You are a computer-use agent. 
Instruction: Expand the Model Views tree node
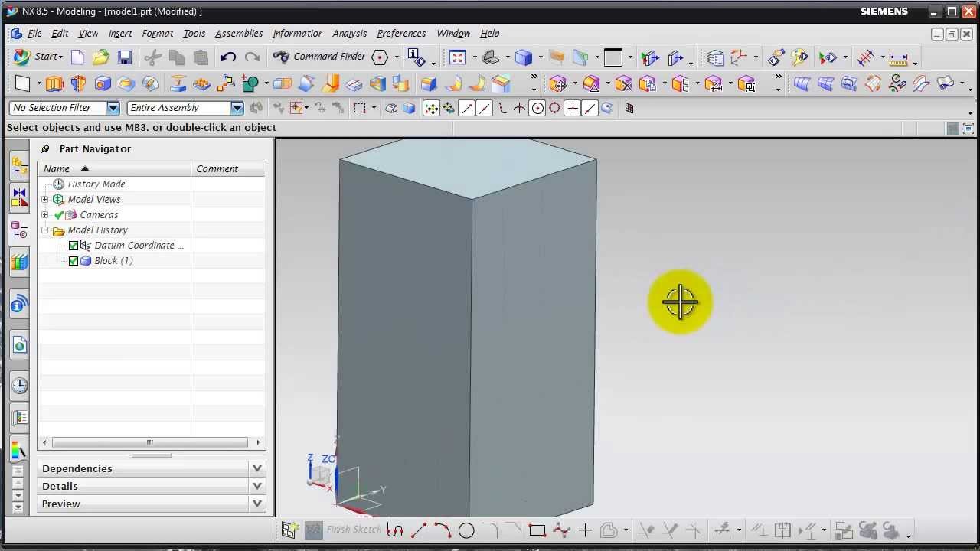[44, 200]
